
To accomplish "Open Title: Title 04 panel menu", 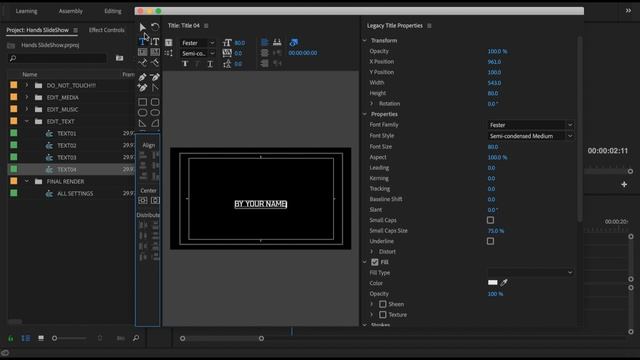I will coord(206,26).
